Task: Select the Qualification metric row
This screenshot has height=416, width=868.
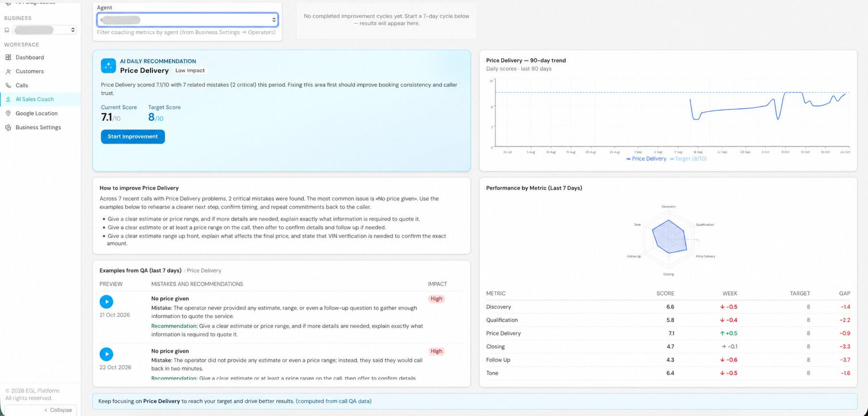Action: [668, 320]
